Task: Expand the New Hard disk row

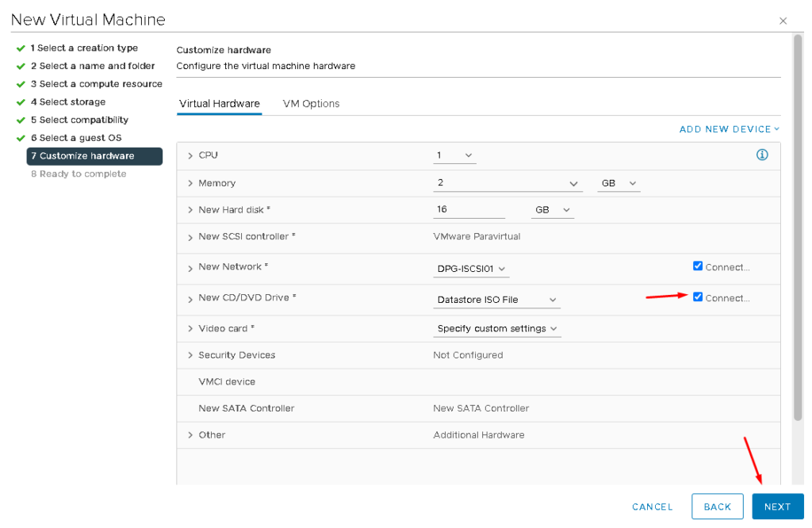Action: [x=190, y=210]
